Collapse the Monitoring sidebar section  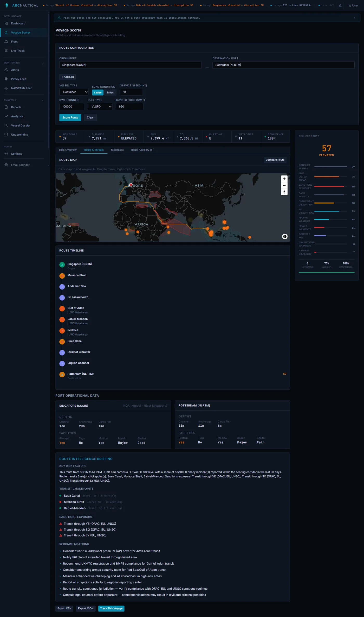pos(42,63)
